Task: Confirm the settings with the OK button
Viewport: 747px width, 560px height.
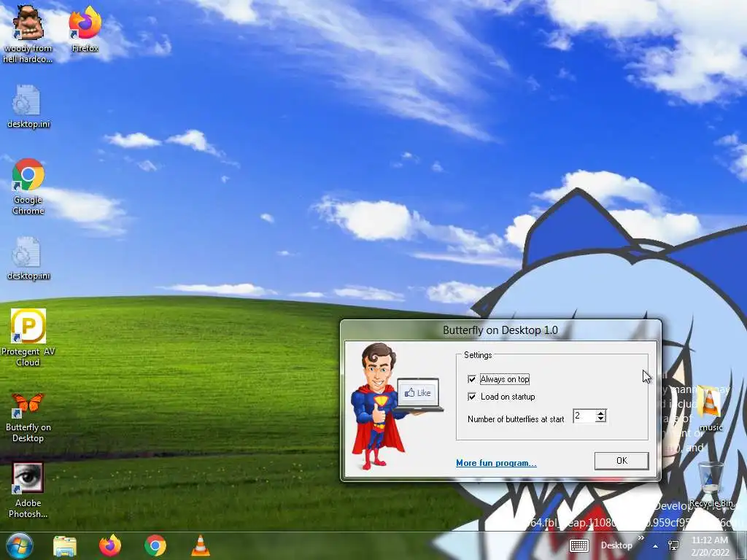Action: (622, 461)
